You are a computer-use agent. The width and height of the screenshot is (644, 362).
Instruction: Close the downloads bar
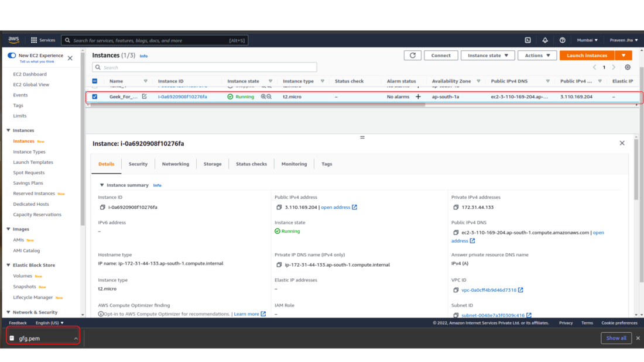pos(638,338)
